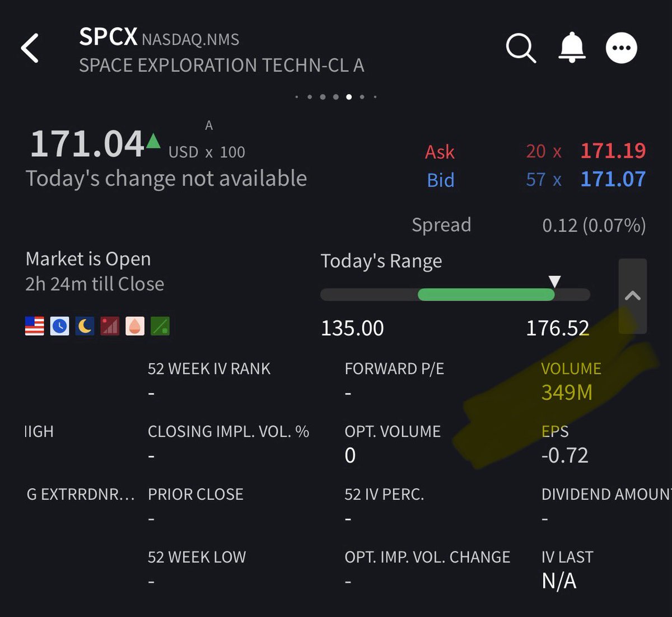Tap the Spread value 0.12 (0.07%)
This screenshot has height=617, width=672.
point(594,225)
